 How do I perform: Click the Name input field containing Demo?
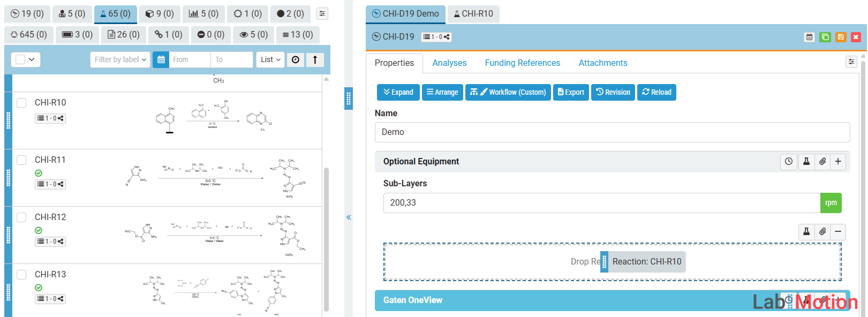point(612,132)
